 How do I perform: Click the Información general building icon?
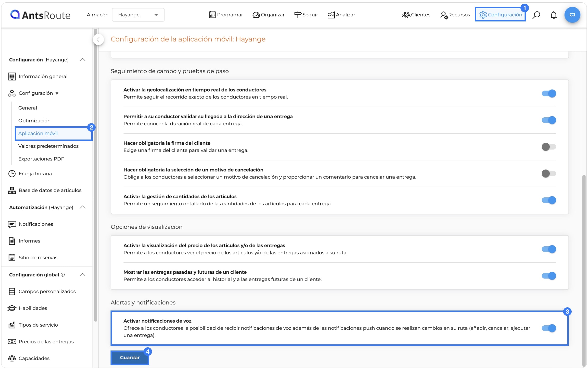click(12, 76)
